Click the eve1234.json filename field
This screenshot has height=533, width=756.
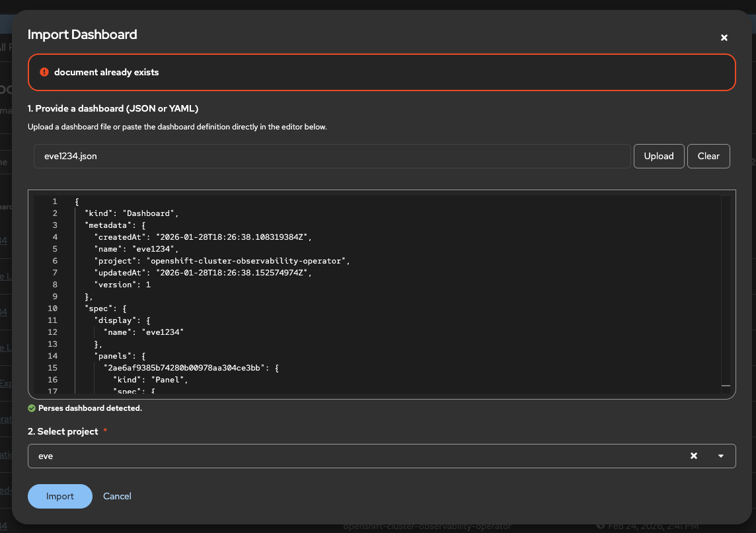coord(332,157)
